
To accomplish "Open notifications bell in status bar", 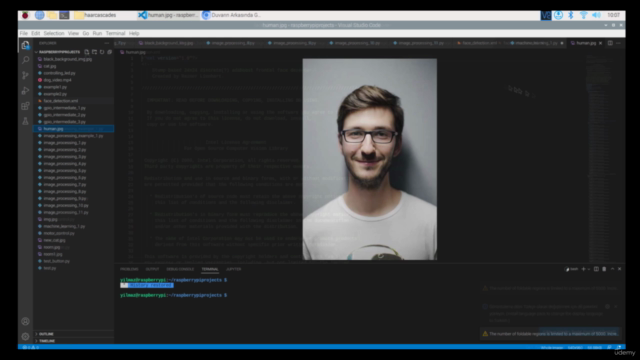I will click(618, 347).
